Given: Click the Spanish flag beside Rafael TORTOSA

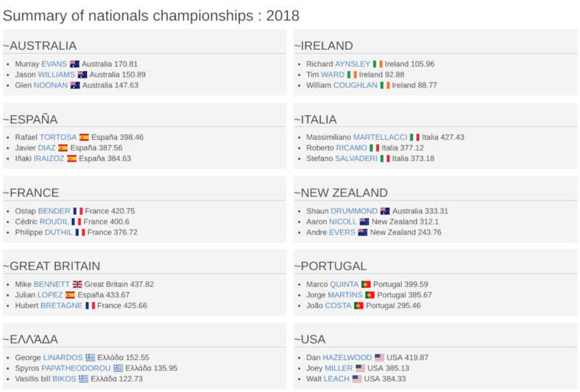Looking at the screenshot, I should [x=84, y=137].
